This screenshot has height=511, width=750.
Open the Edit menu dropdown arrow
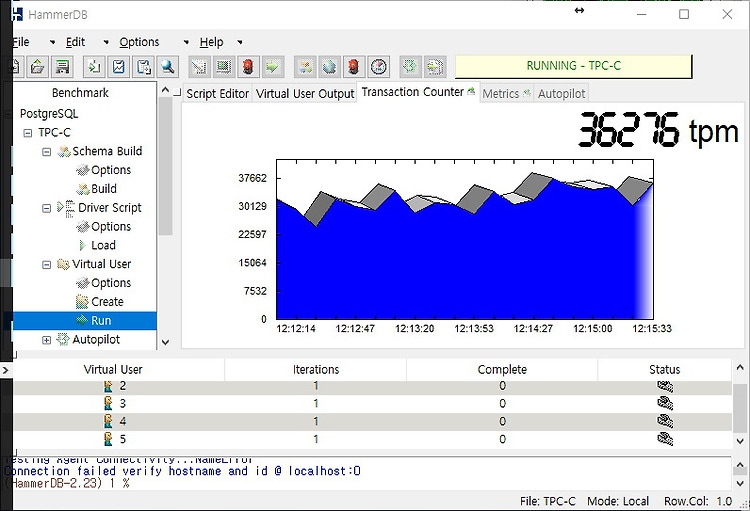pos(106,43)
